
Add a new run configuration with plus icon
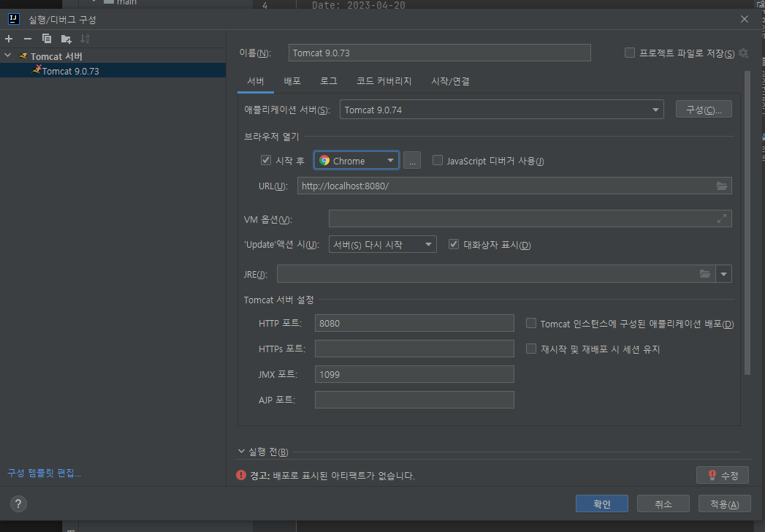tap(9, 39)
